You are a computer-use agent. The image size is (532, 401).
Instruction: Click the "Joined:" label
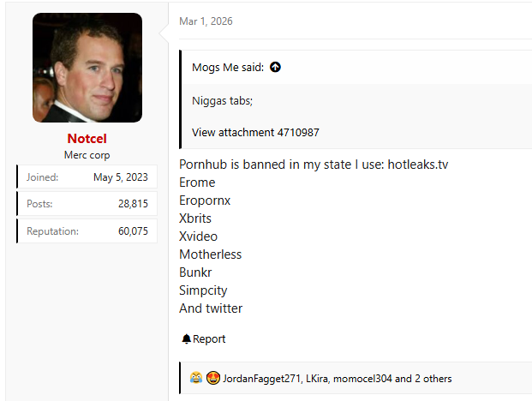point(42,177)
